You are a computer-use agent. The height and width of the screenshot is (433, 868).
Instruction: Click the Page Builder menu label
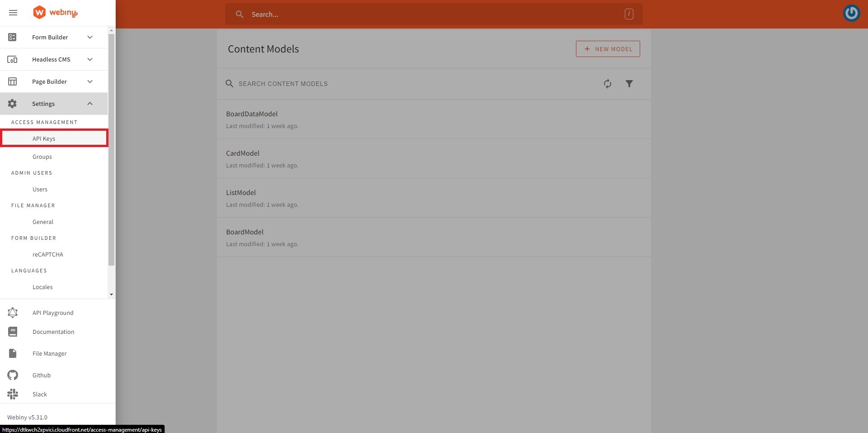[49, 81]
